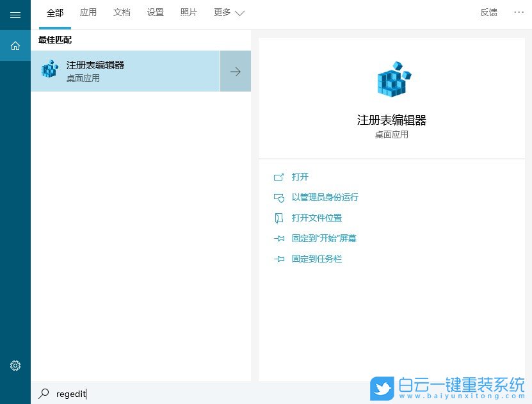Click the icon next to 打开文件位置

279,218
